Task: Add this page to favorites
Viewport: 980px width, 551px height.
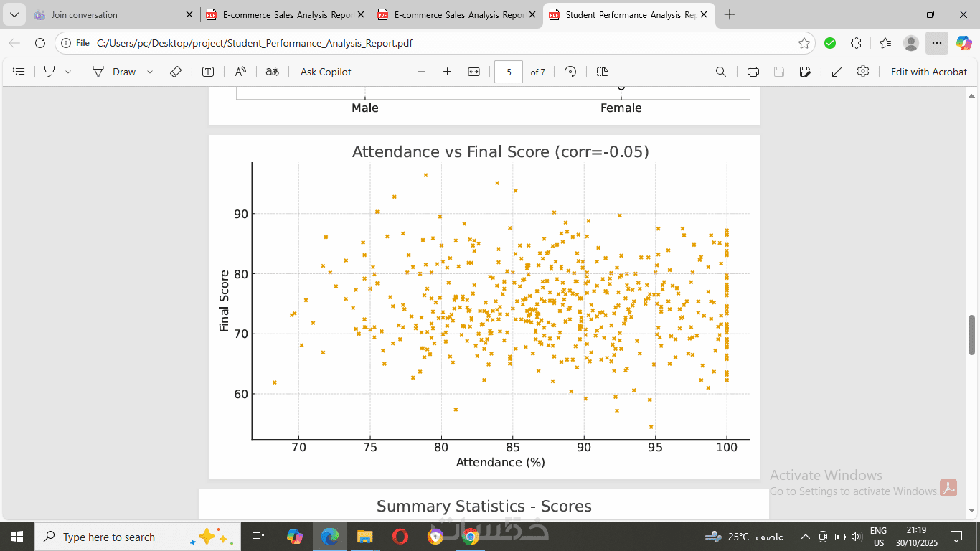Action: pos(804,43)
